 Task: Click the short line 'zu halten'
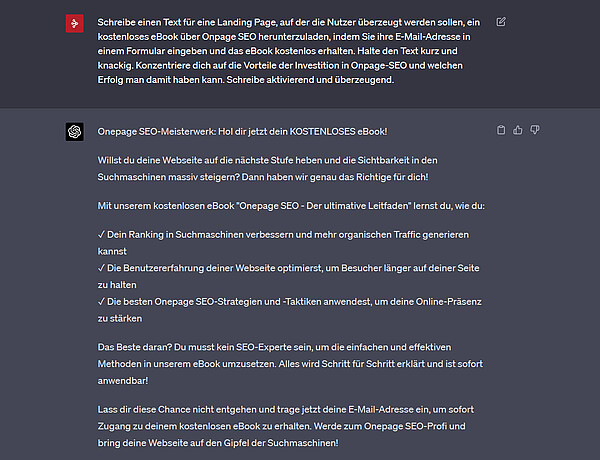pyautogui.click(x=117, y=285)
